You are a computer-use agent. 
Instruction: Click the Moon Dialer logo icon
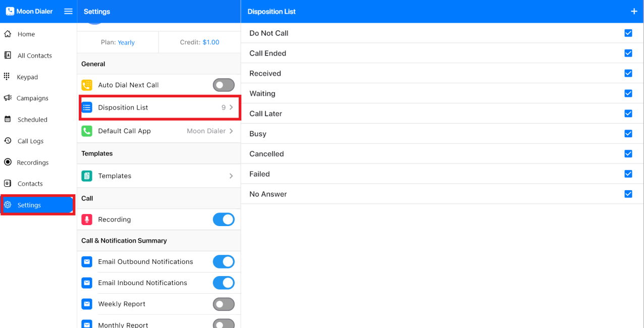click(10, 11)
